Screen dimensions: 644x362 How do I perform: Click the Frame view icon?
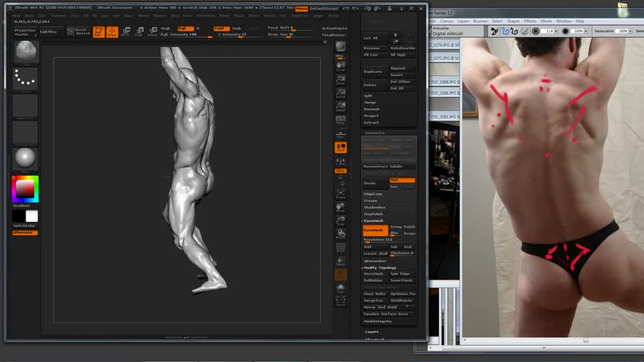coord(340,194)
